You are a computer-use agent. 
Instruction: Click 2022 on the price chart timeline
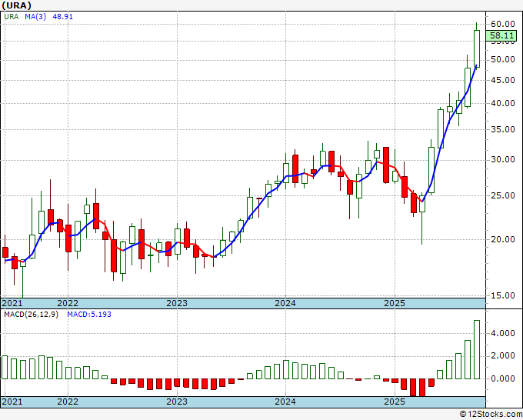68,303
